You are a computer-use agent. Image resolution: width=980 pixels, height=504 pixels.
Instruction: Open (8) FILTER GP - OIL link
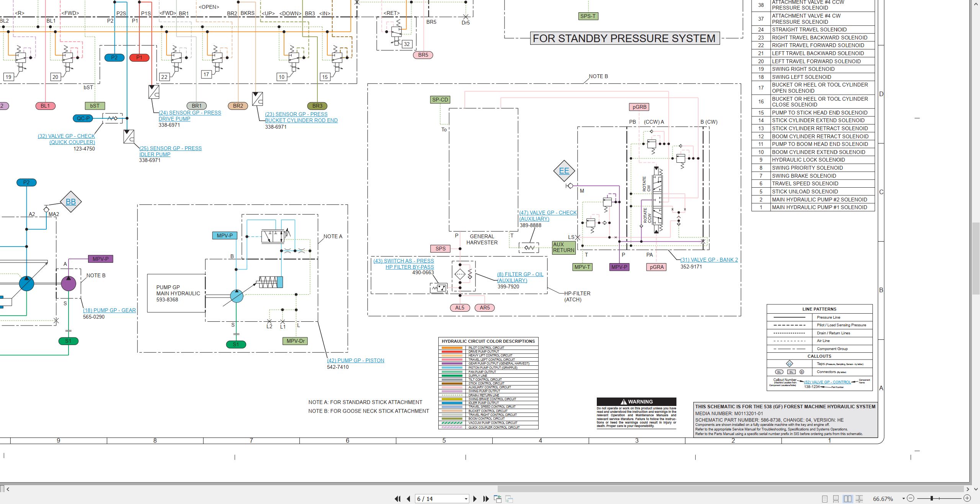click(520, 277)
